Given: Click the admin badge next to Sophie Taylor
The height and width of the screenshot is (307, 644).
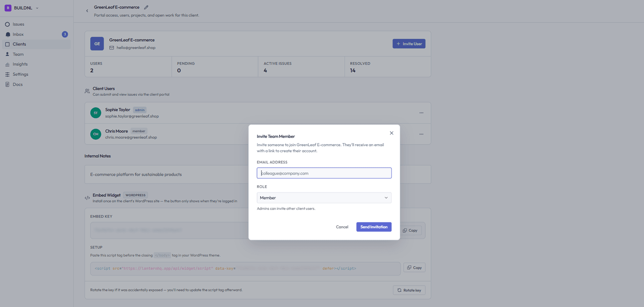Looking at the screenshot, I should [x=140, y=110].
